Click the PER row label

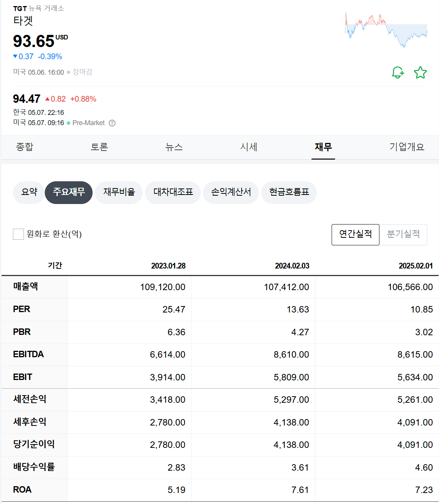(22, 309)
